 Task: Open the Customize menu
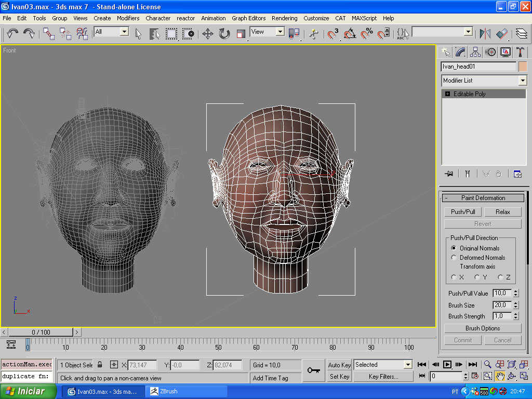click(x=316, y=18)
